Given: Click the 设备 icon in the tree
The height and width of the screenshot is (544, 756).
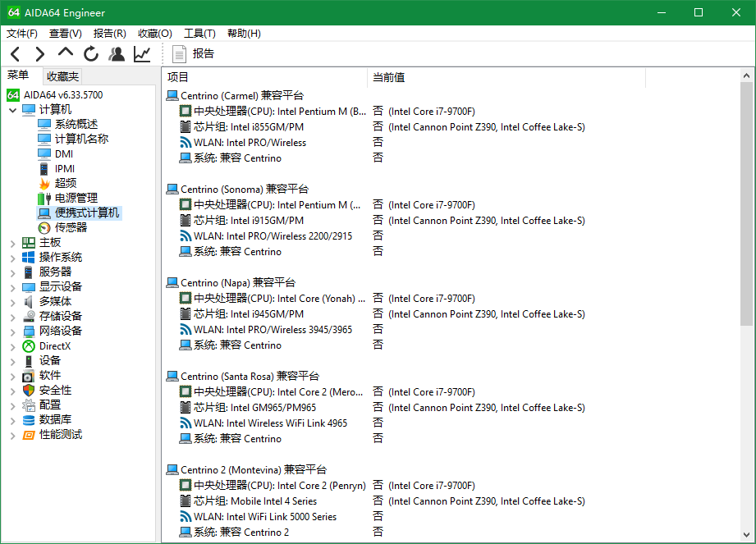Looking at the screenshot, I should tap(29, 361).
